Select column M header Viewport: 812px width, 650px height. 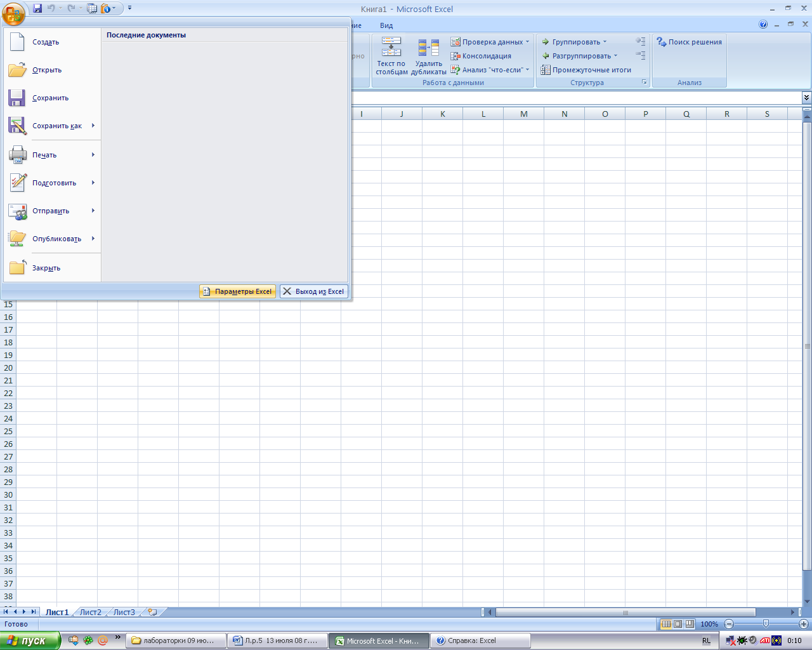[x=524, y=114]
